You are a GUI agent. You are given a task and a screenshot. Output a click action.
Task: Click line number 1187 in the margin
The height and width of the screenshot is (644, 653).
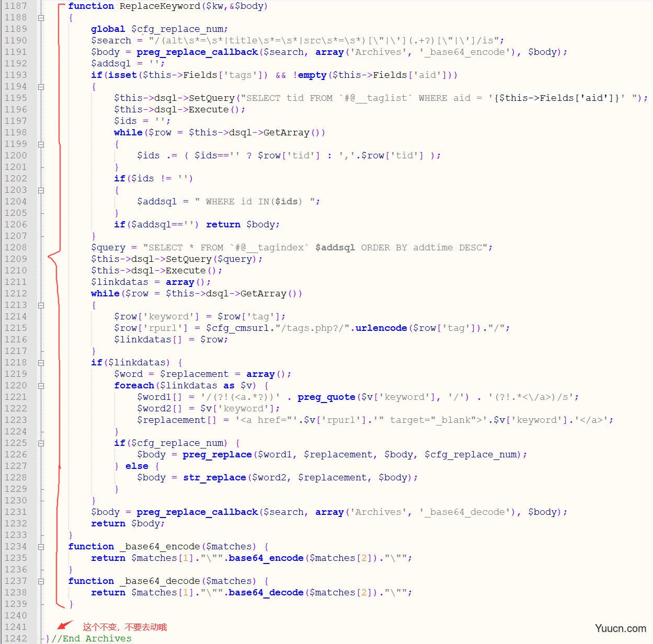(x=16, y=6)
